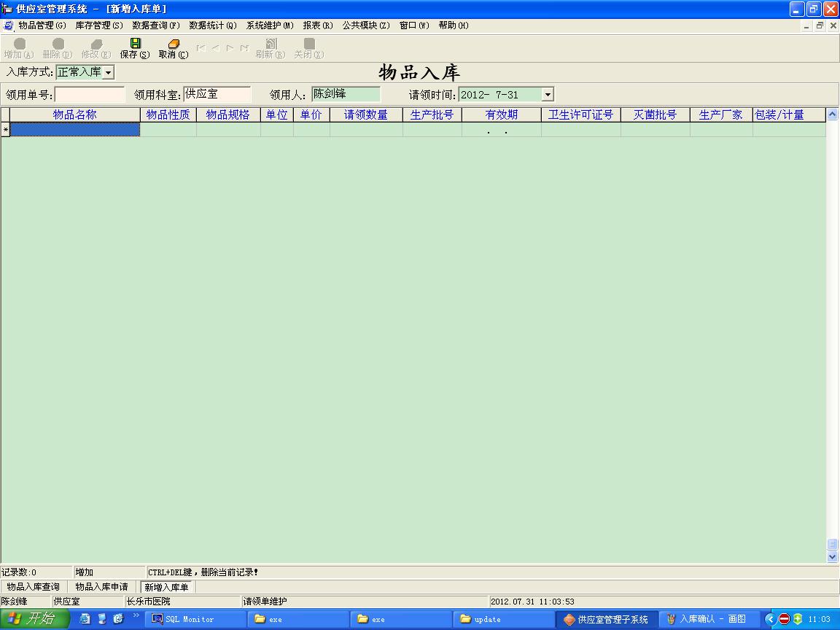Click the Modify (修改) toolbar icon
Viewport: 840px width, 630px height.
click(x=96, y=44)
